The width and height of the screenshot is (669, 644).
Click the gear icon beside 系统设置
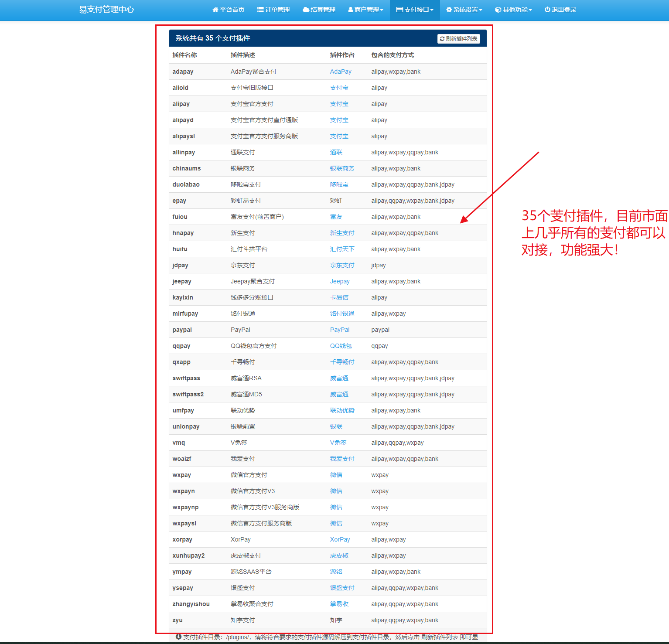[x=449, y=10]
